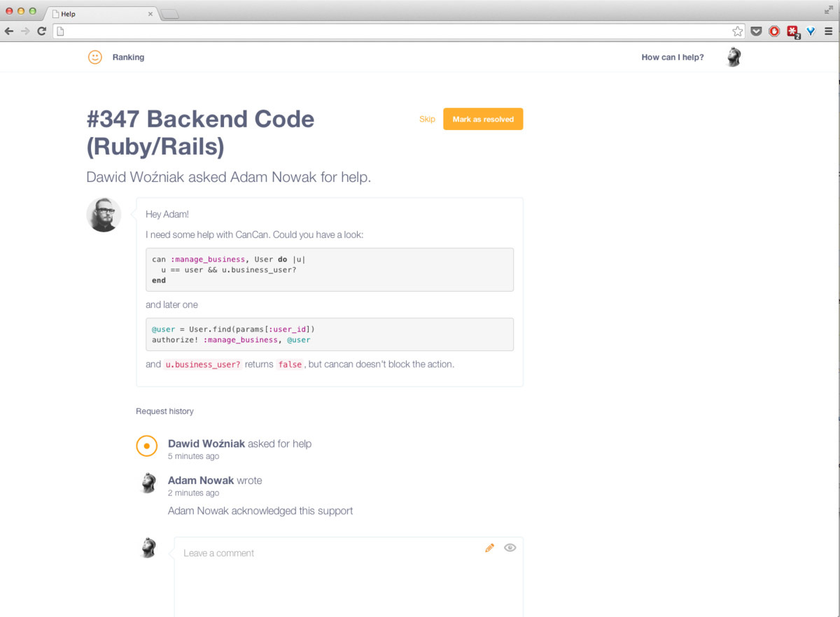Click the browser address bar
The height and width of the screenshot is (617, 840).
[x=392, y=31]
